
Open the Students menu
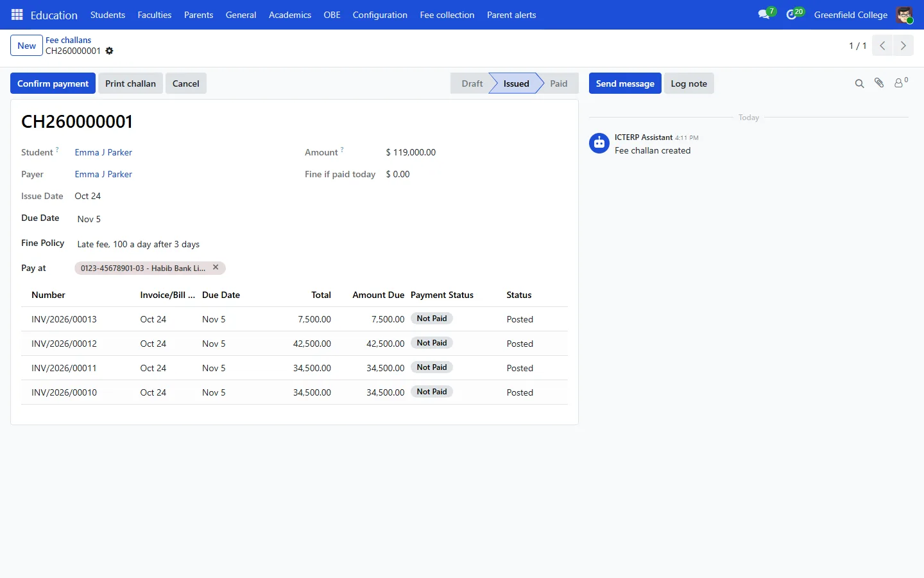pyautogui.click(x=108, y=15)
